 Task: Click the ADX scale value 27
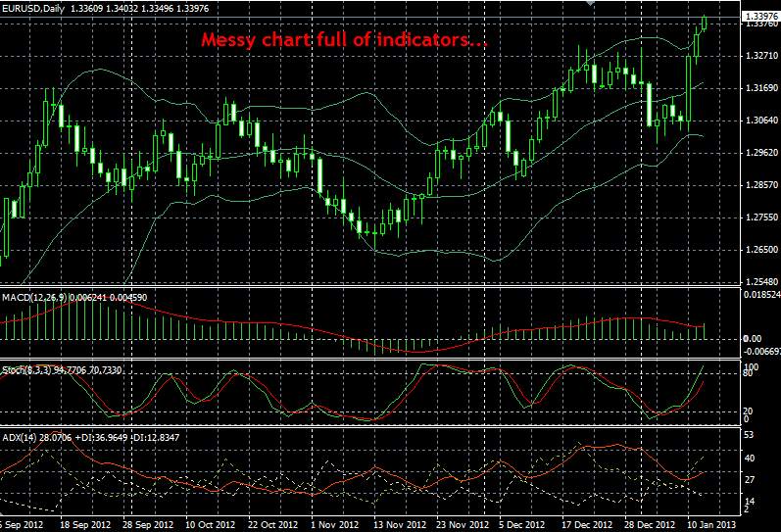pos(749,480)
